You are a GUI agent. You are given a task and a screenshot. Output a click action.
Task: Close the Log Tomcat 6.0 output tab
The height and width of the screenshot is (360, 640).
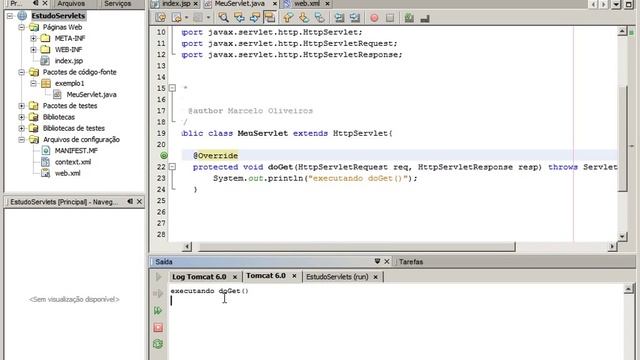coord(235,277)
